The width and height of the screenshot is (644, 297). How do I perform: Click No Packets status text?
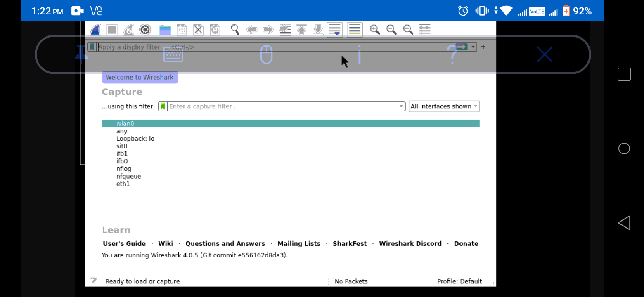(351, 281)
